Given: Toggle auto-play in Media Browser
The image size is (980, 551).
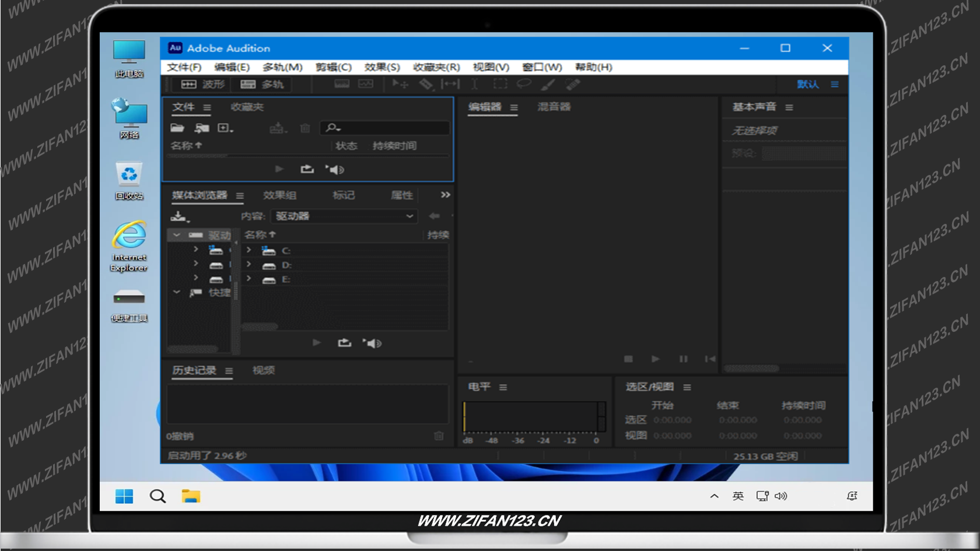Looking at the screenshot, I should pos(372,343).
